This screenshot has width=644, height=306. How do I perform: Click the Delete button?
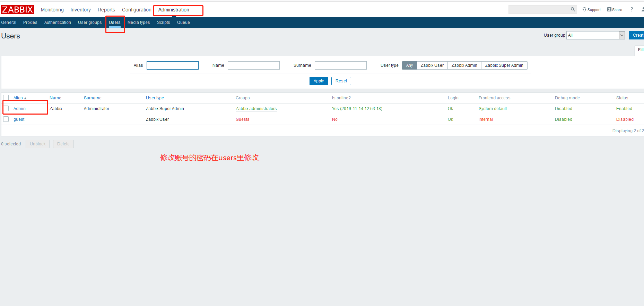tap(63, 144)
